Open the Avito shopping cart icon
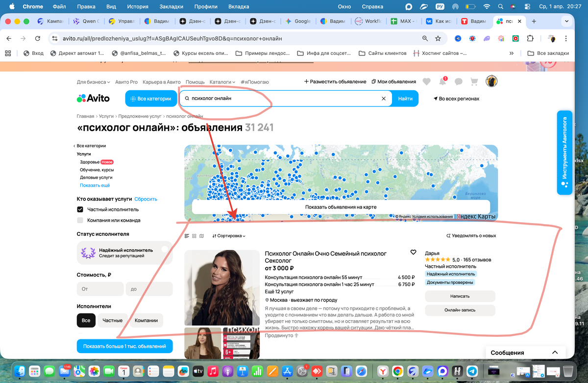Viewport: 588px width, 383px height. [474, 82]
